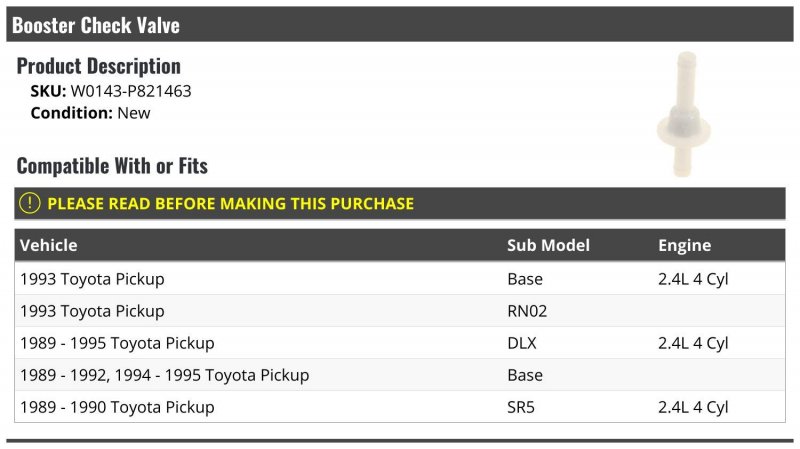Click the SR5 sub model cell

coord(521,407)
